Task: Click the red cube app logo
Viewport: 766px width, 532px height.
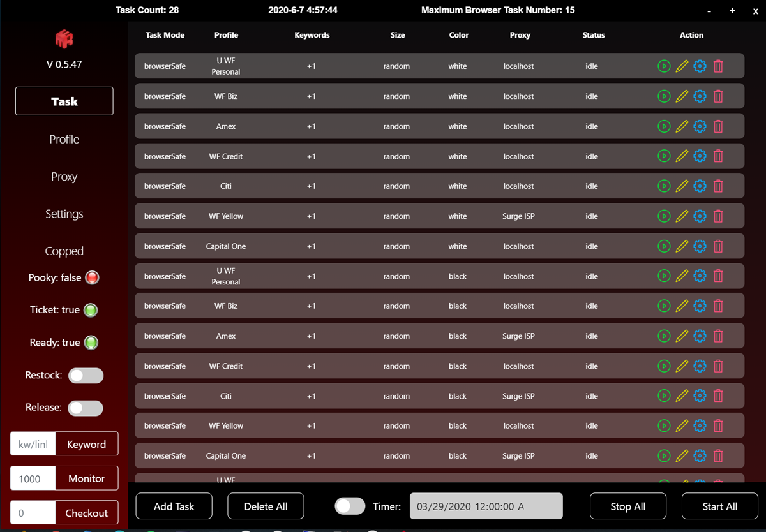Action: tap(64, 40)
